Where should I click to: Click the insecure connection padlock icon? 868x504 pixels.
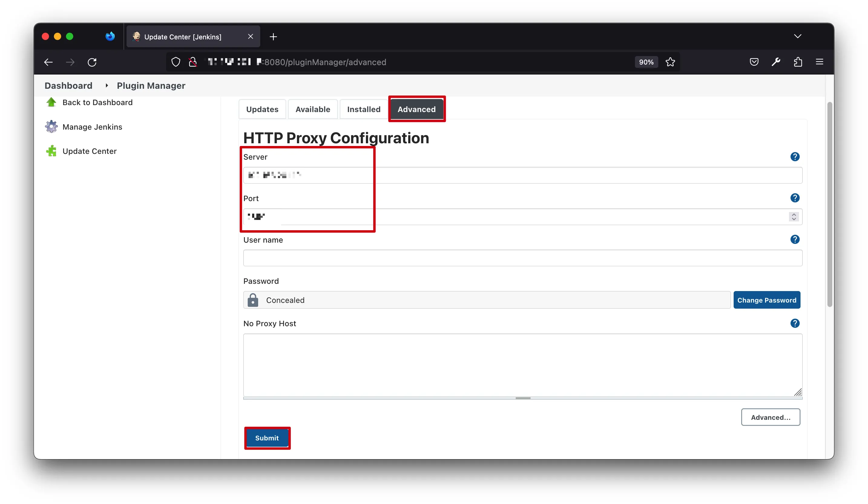(x=193, y=62)
